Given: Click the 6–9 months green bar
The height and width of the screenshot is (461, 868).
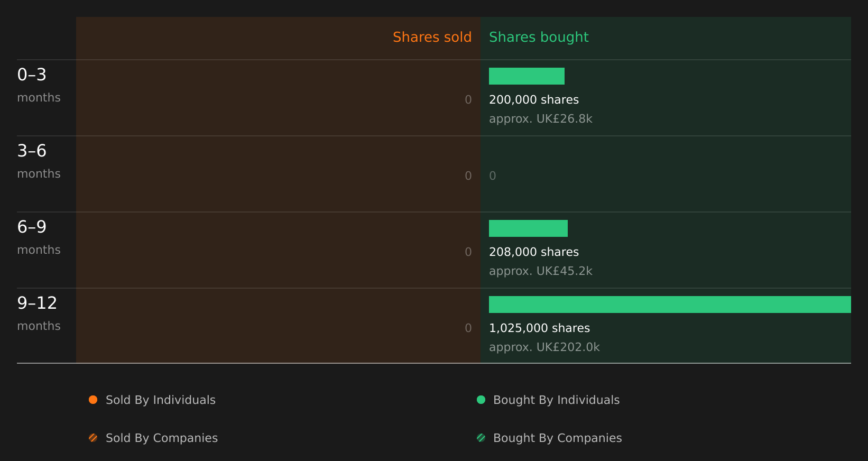Looking at the screenshot, I should point(528,228).
